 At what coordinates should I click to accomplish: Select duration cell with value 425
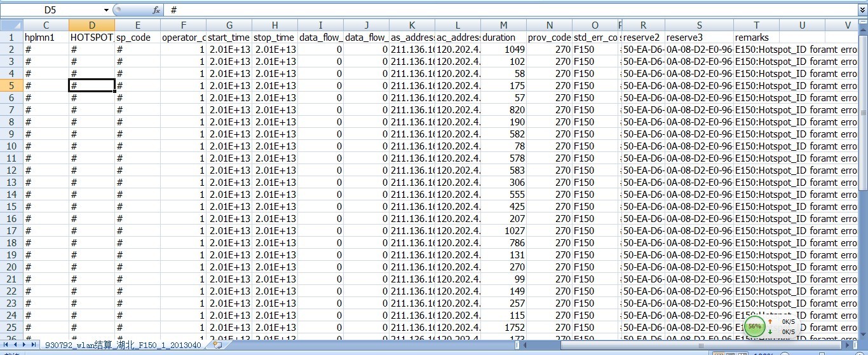coord(503,206)
